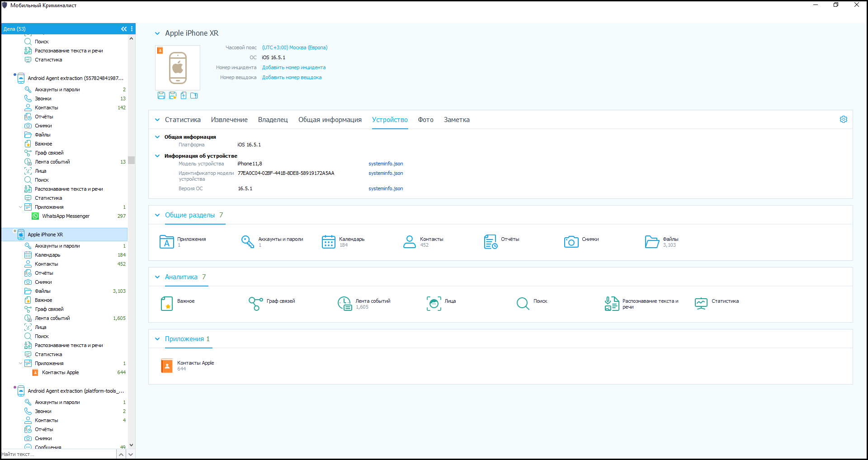Switch to the Заметка tab

[457, 120]
